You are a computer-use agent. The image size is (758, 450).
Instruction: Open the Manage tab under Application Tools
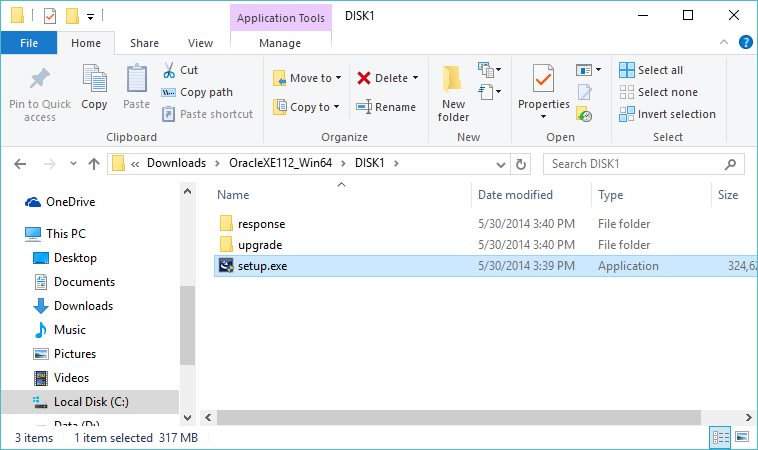click(280, 43)
